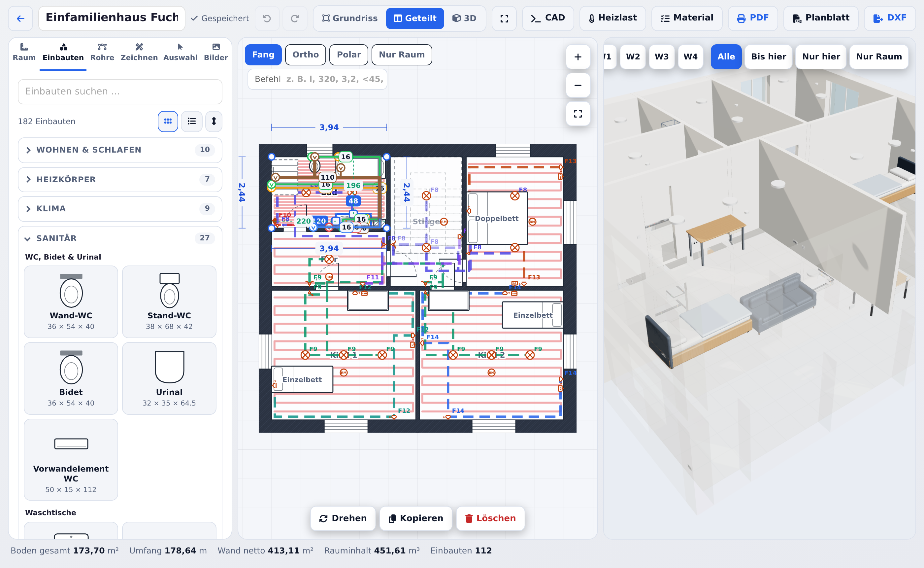This screenshot has height=568, width=924.
Task: Switch to Grundriss view
Action: click(350, 18)
